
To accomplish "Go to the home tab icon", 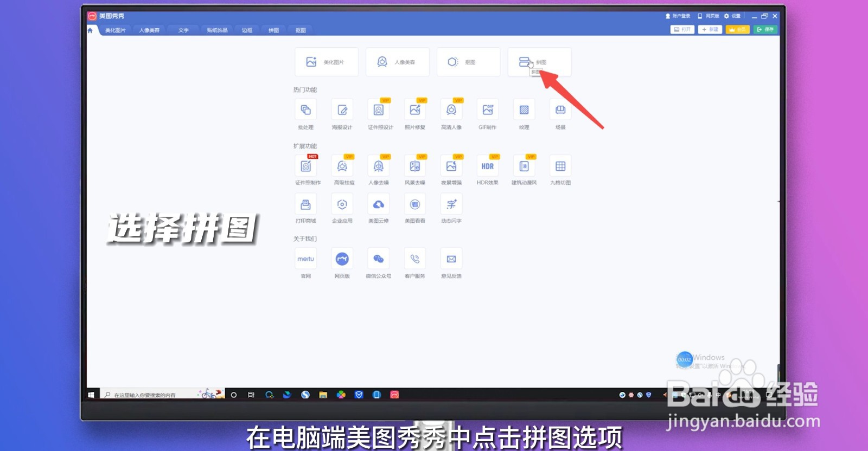I will click(x=91, y=30).
